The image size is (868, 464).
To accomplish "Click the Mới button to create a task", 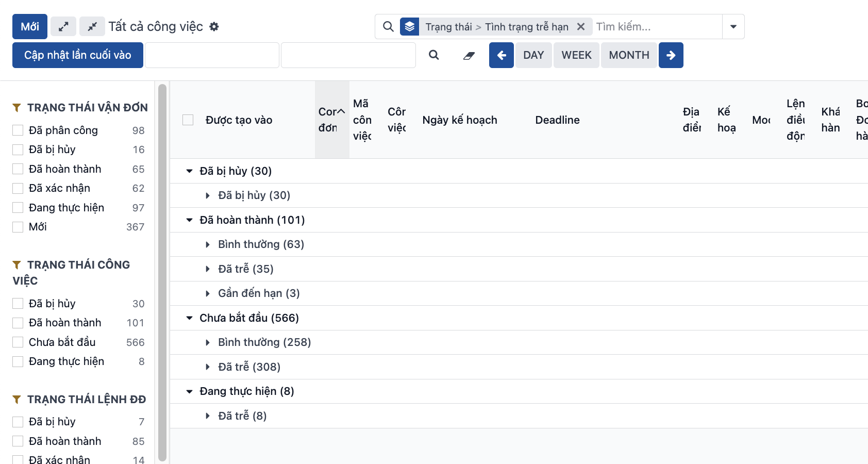I will coord(30,26).
